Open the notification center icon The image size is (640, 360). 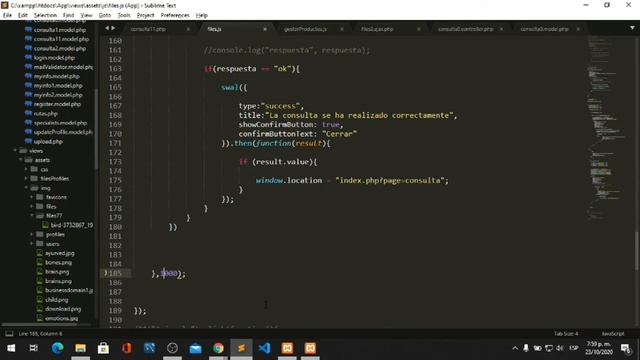click(x=626, y=348)
